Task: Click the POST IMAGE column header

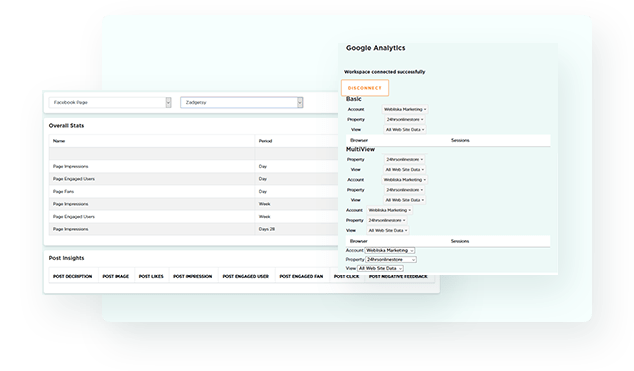Action: pos(116,276)
